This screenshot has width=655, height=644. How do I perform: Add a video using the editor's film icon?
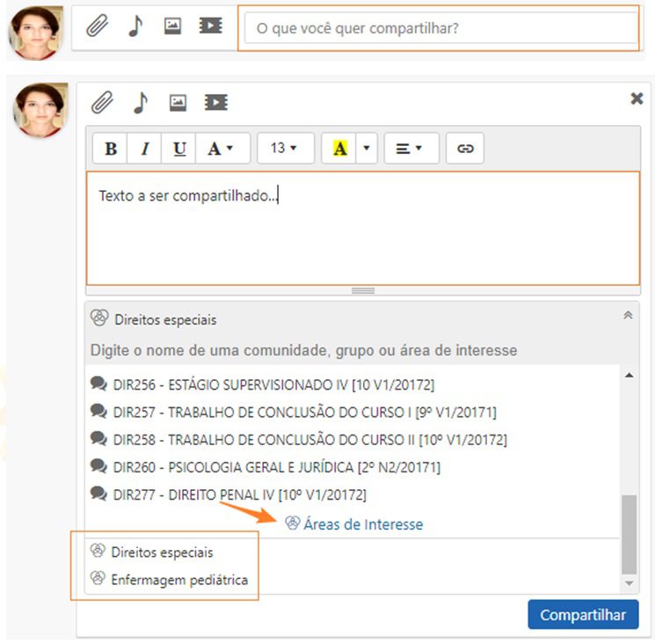coord(216,102)
